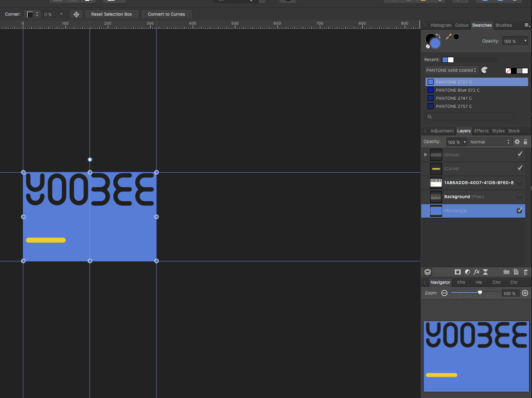Open the Swatches panel preferences menu icon
The height and width of the screenshot is (398, 532).
pos(527,25)
